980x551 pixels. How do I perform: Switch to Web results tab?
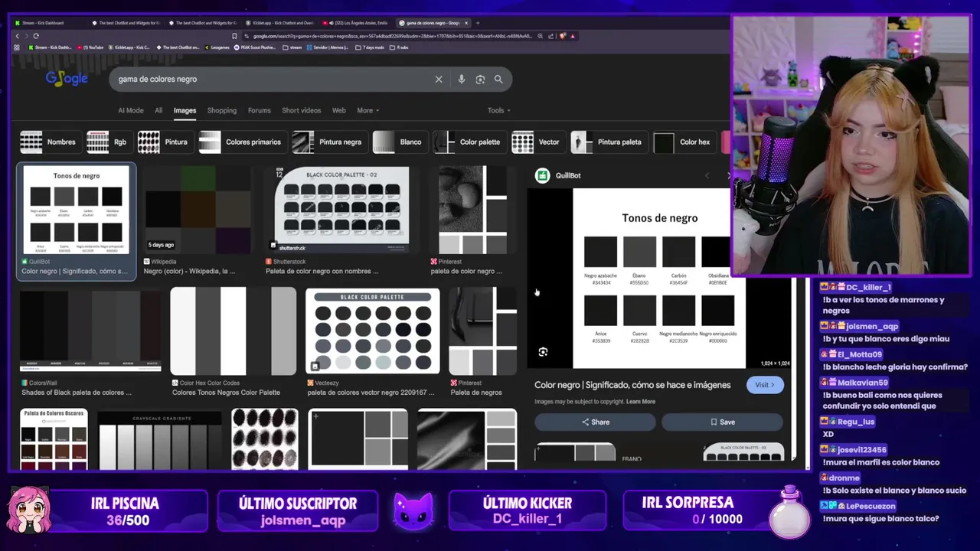point(338,110)
